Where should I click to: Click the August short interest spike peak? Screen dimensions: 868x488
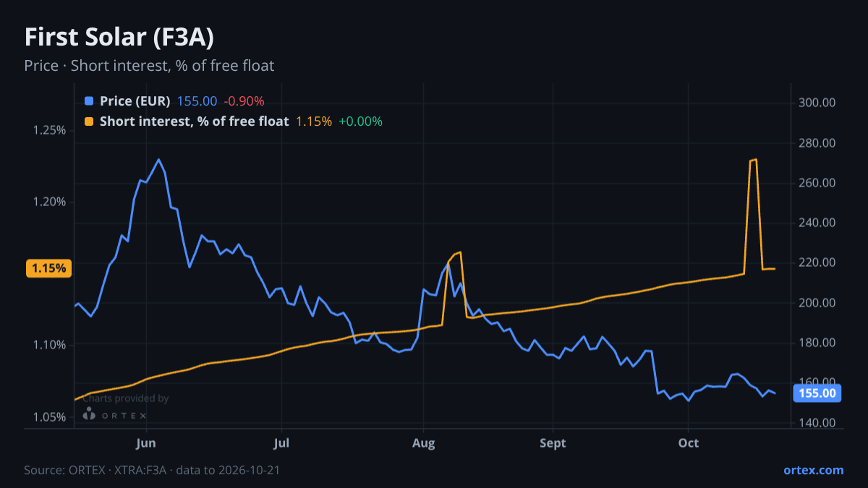coord(459,252)
